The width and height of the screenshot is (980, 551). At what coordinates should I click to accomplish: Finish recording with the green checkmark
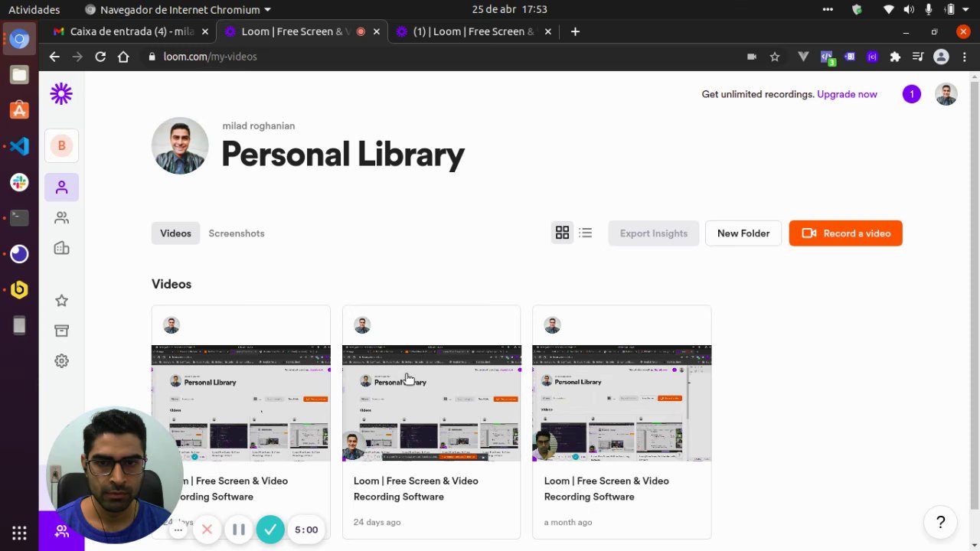[x=270, y=530]
